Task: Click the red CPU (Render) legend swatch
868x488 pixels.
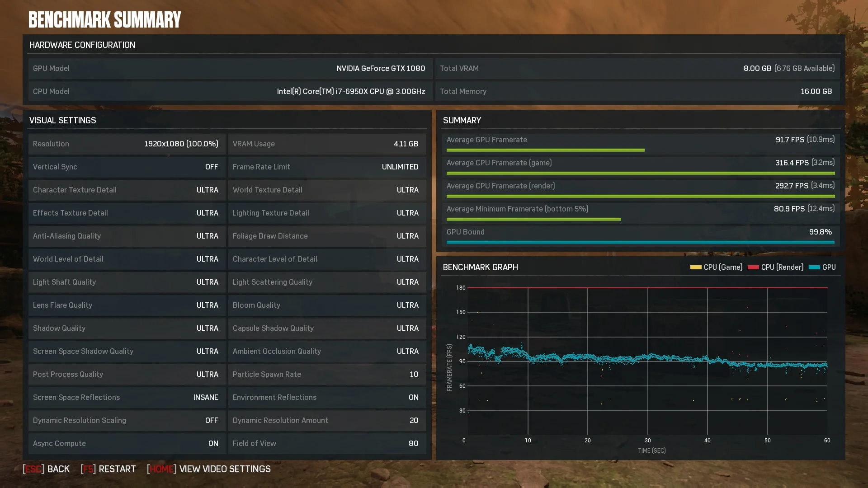Action: (753, 267)
